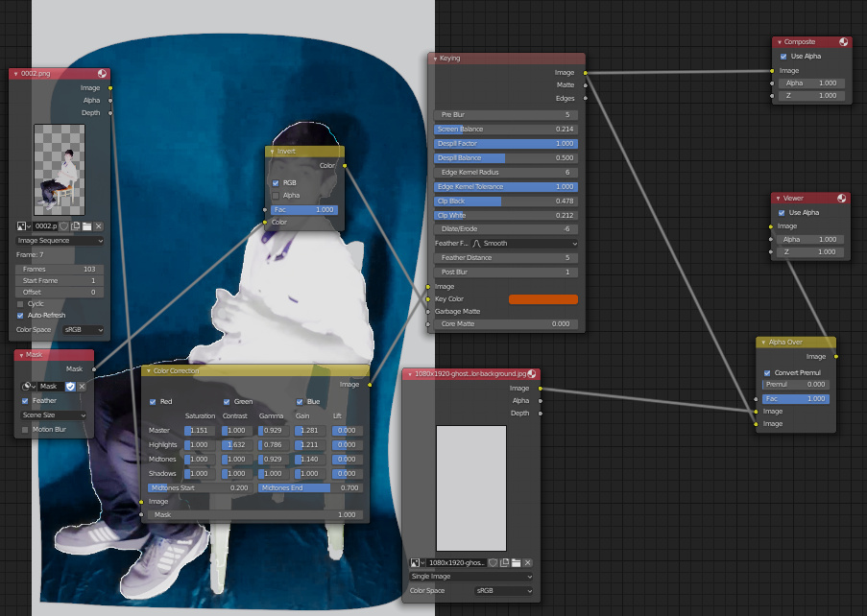Click 0002.png image preview thumbnail
Screen dimensions: 867x616
pos(60,170)
